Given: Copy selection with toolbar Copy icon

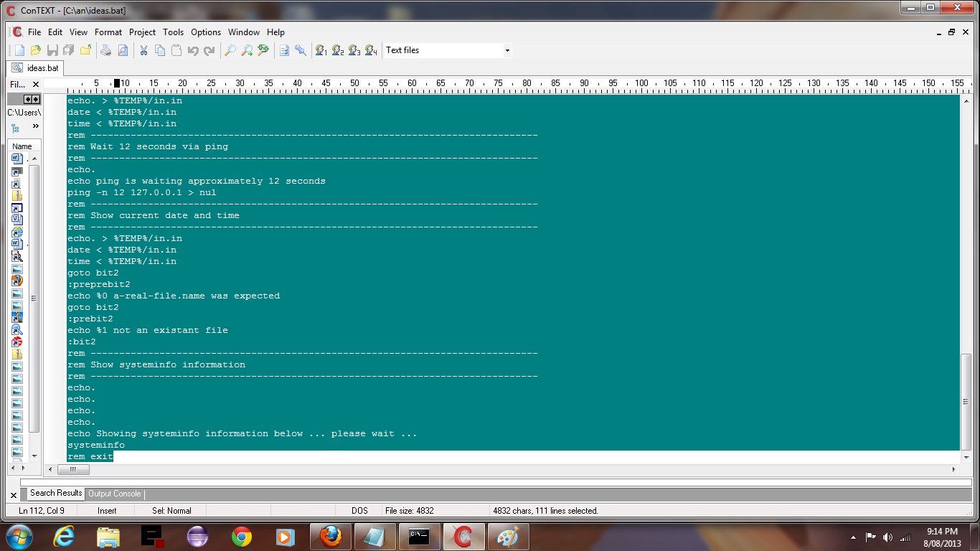Looking at the screenshot, I should 160,50.
